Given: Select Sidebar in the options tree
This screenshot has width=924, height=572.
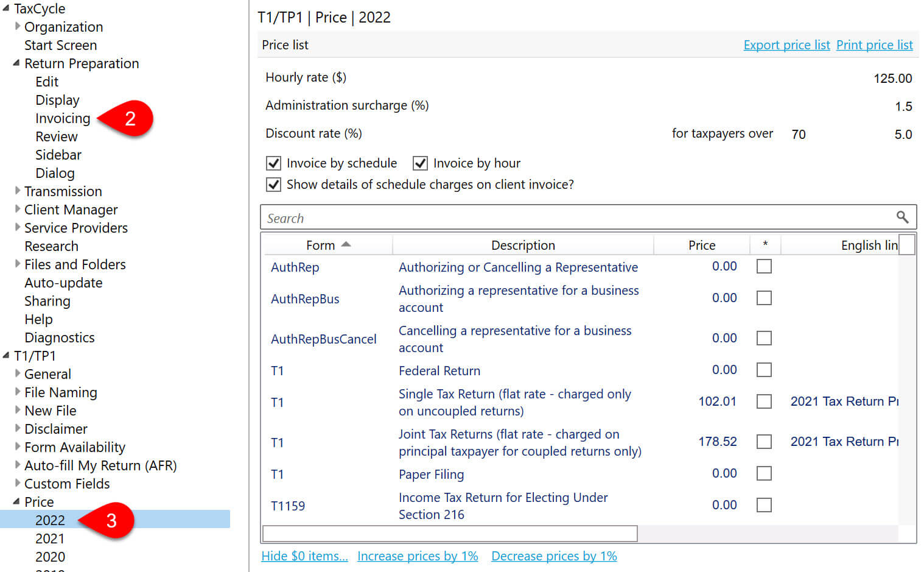Looking at the screenshot, I should click(58, 155).
